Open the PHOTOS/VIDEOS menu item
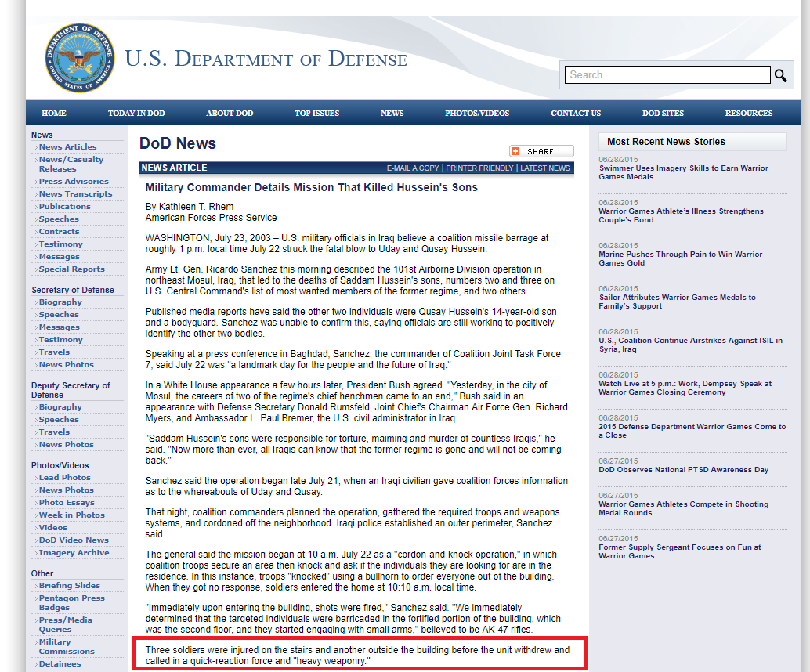 tap(477, 113)
